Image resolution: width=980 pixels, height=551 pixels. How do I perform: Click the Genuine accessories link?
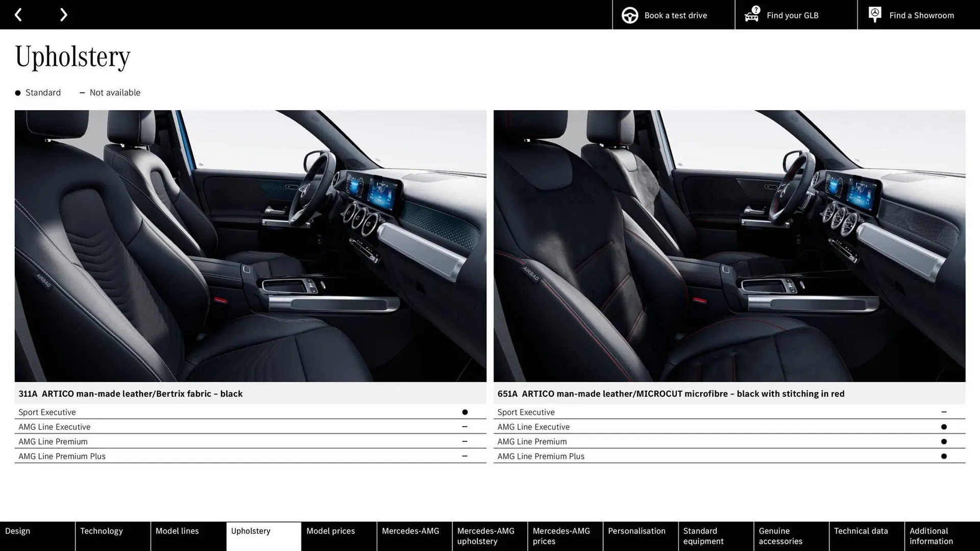pos(790,536)
